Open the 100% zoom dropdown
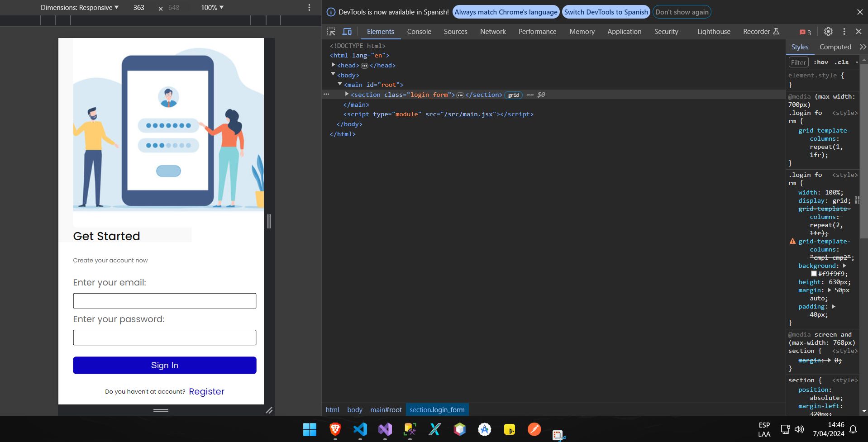This screenshot has height=442, width=868. point(212,8)
